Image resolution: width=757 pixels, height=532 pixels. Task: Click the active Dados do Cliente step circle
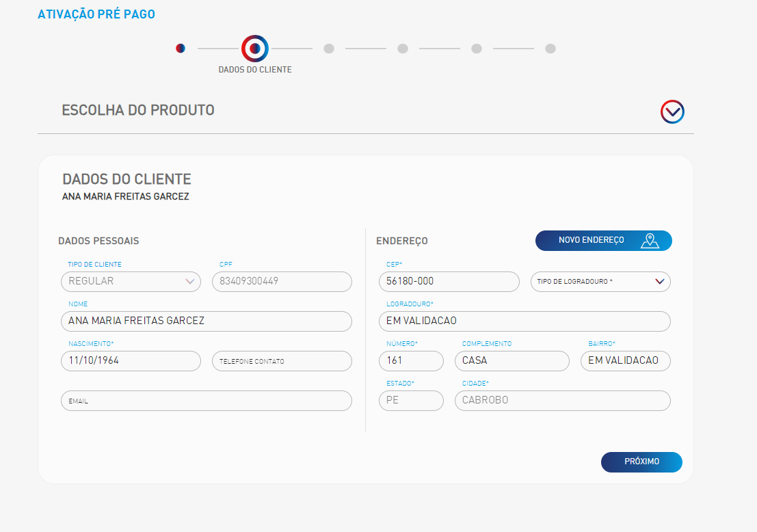255,49
